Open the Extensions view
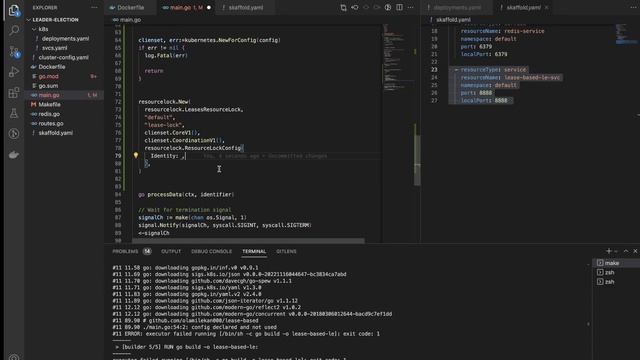Viewport: 640px width, 360px height. (x=14, y=93)
